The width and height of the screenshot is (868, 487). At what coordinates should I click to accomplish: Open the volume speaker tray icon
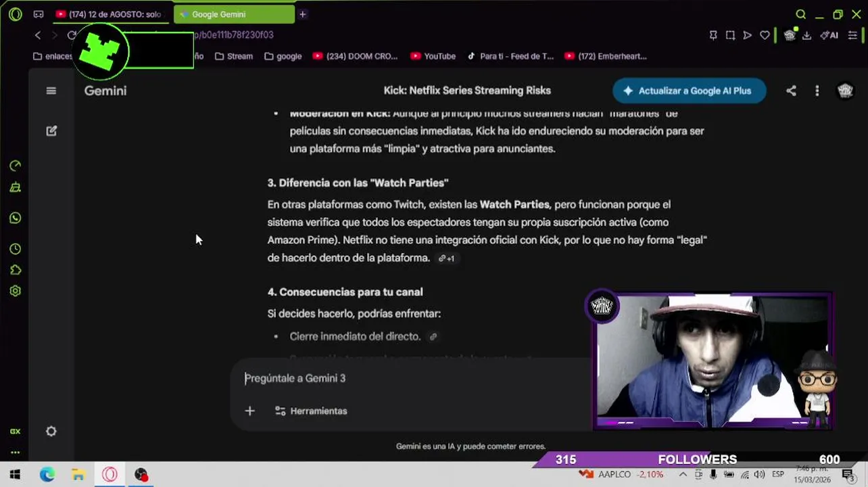(759, 475)
